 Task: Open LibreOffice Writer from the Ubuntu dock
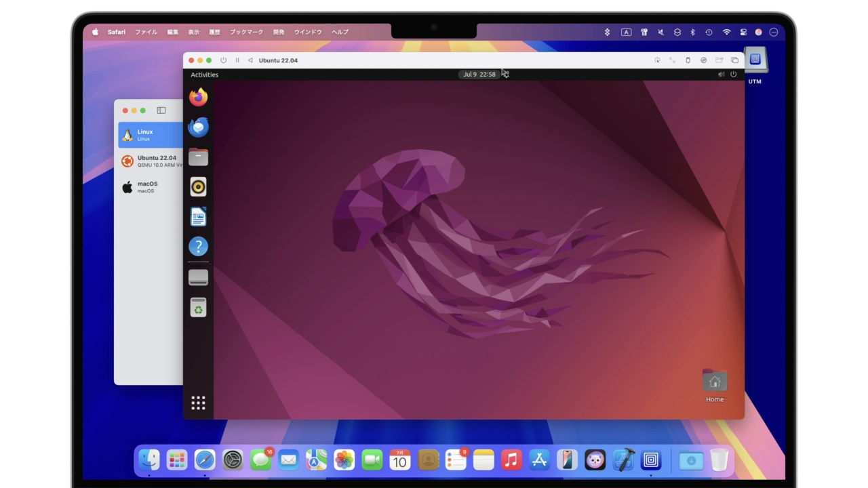[198, 216]
